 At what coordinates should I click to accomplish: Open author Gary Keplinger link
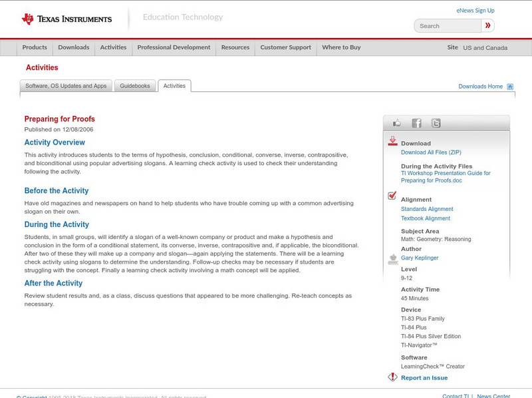[420, 258]
